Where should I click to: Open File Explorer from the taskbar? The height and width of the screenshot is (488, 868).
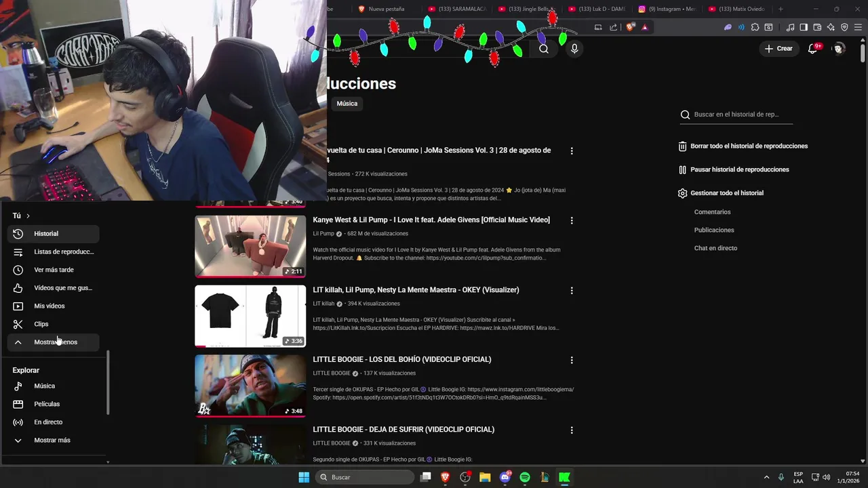point(485,477)
